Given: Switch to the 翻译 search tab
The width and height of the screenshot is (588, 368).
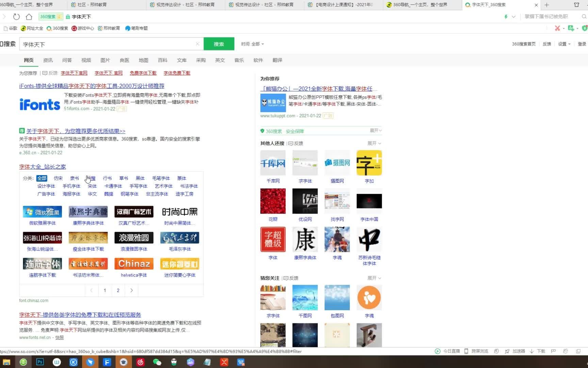Looking at the screenshot, I should (x=277, y=60).
